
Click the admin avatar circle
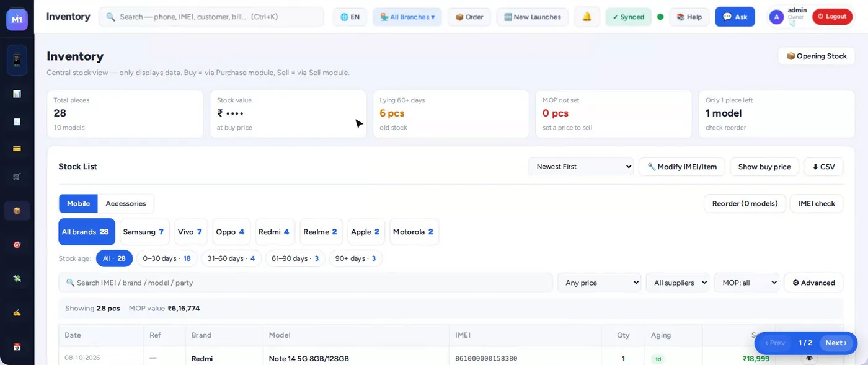click(x=776, y=17)
